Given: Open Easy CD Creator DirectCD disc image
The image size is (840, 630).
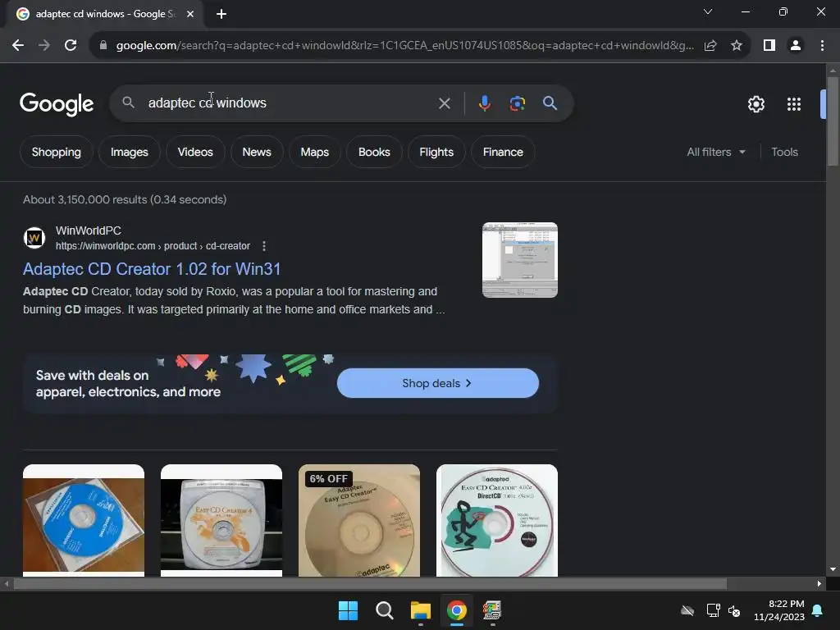Looking at the screenshot, I should click(496, 520).
